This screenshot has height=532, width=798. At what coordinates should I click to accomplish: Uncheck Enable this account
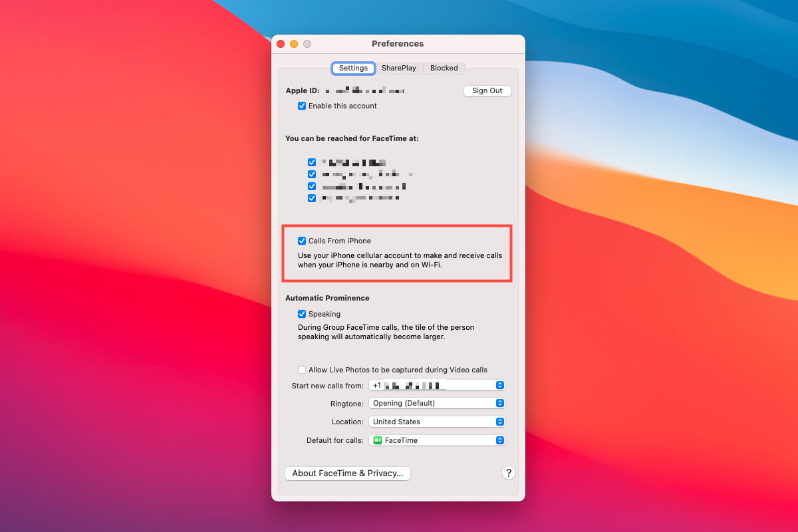click(302, 106)
